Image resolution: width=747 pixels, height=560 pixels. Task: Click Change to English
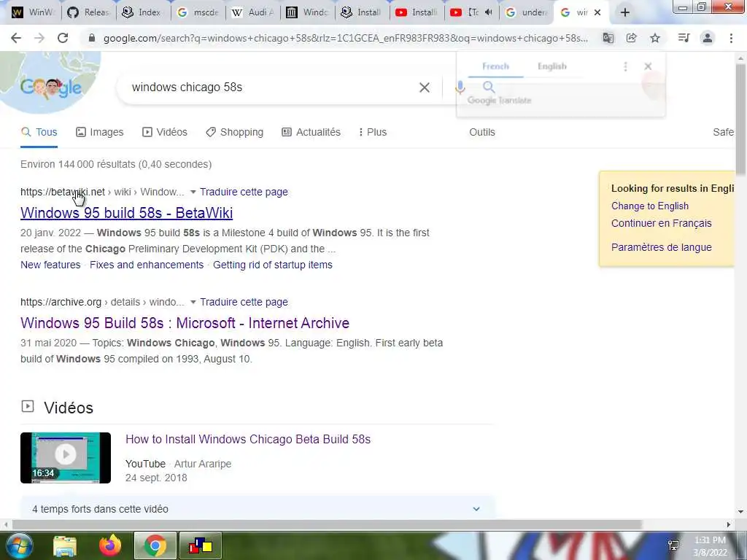[650, 206]
